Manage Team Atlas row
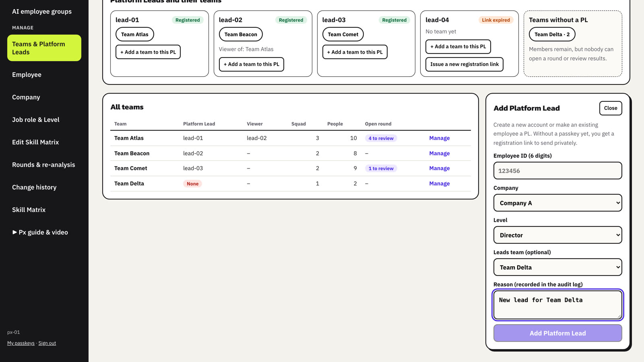This screenshot has width=644, height=362. tap(440, 138)
